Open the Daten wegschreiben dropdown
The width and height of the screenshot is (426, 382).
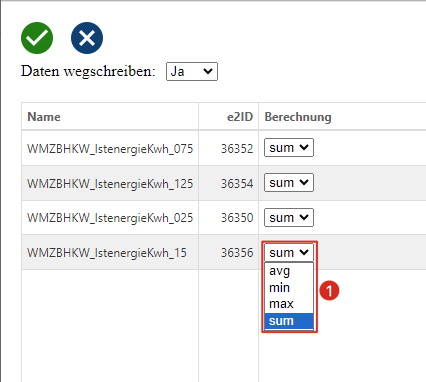[192, 71]
